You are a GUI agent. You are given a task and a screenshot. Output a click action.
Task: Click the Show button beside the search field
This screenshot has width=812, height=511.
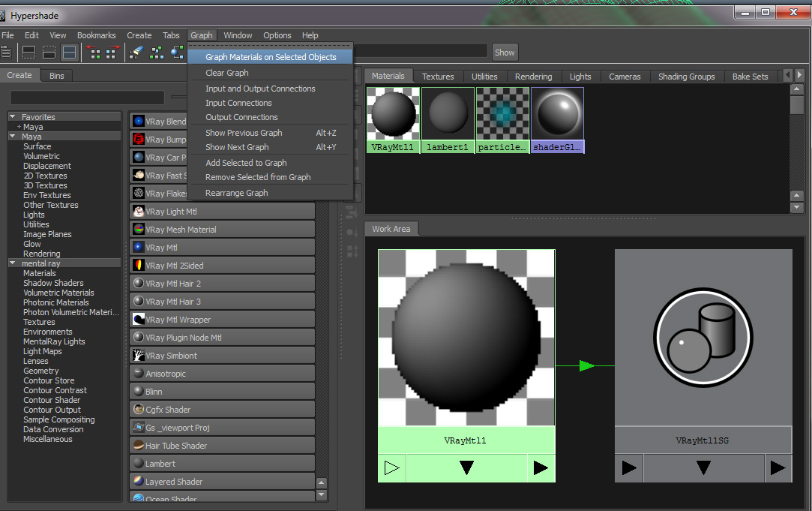coord(504,53)
